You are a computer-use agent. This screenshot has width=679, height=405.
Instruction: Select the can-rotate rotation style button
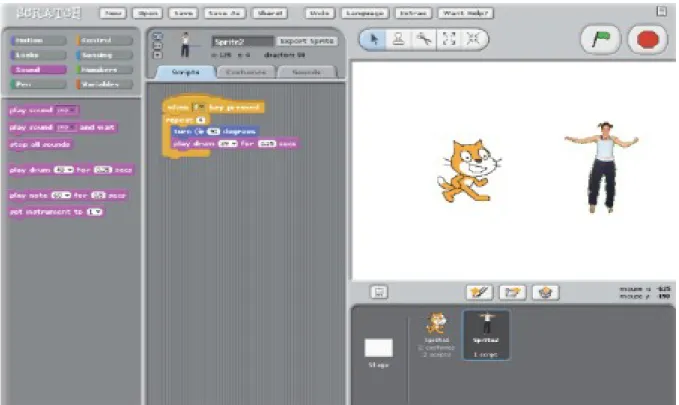tap(158, 36)
